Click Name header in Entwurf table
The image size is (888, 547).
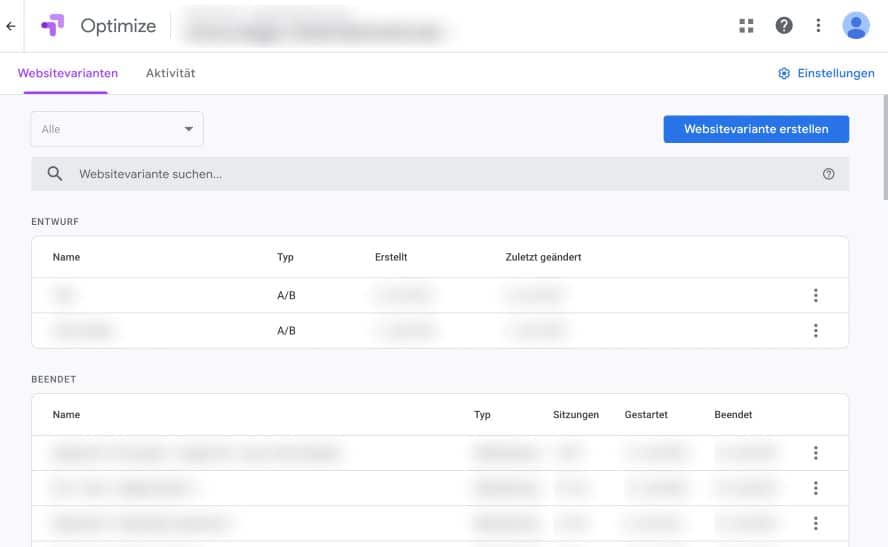click(66, 257)
